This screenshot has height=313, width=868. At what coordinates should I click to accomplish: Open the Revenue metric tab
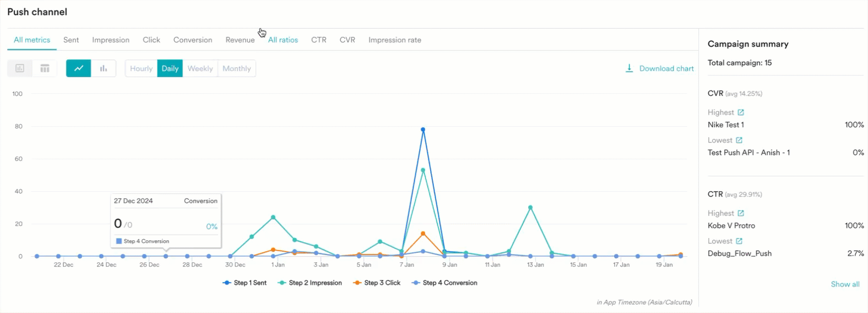(x=240, y=40)
